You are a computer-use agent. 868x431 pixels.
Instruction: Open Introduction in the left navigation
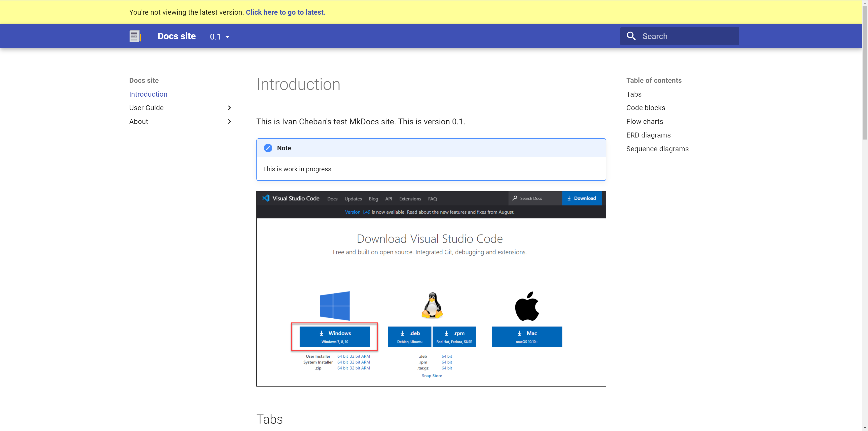148,94
